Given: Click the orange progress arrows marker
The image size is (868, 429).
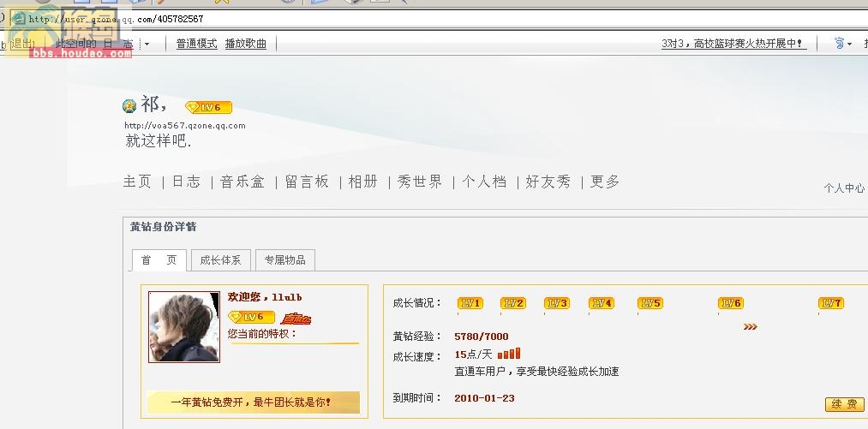Looking at the screenshot, I should click(x=750, y=327).
